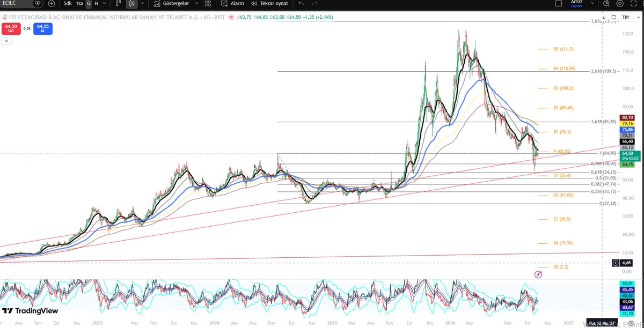644x328 pixels.
Task: Click the S2 (41.65) pivot label
Action: click(x=563, y=195)
